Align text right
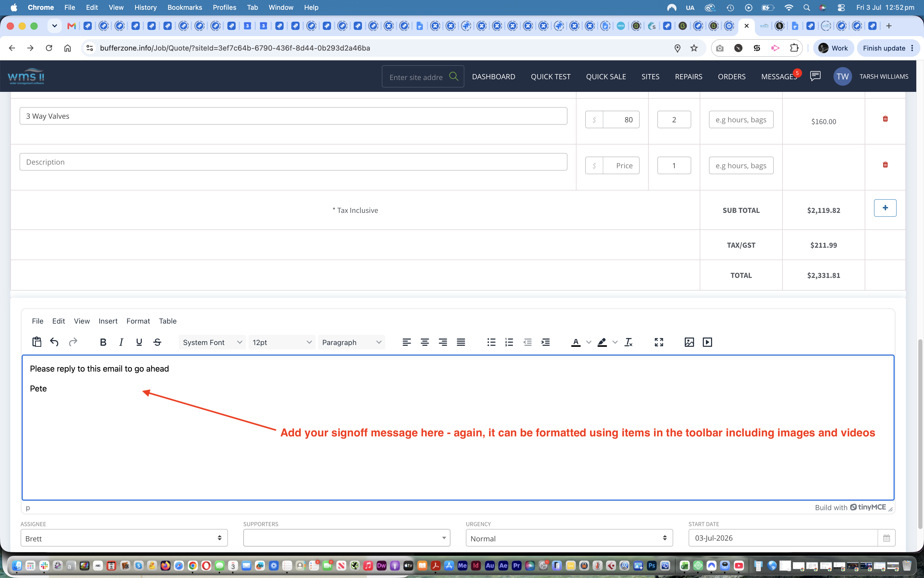This screenshot has width=924, height=578. [443, 342]
